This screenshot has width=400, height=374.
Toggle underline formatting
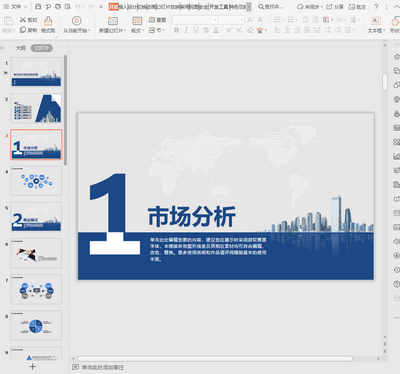coord(196,30)
